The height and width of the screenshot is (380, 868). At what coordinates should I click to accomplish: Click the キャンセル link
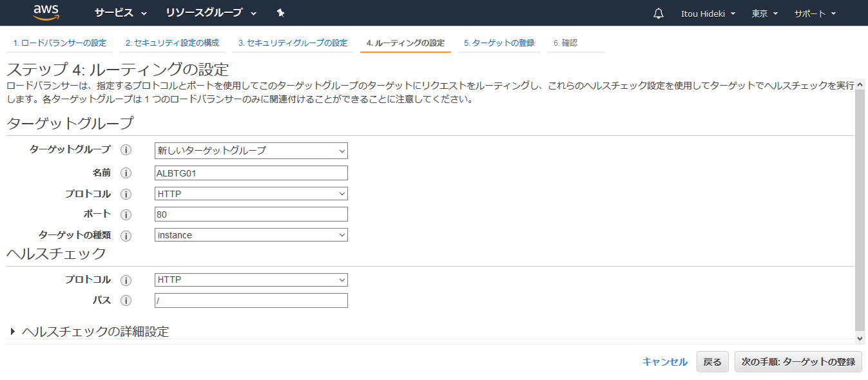[x=665, y=362]
